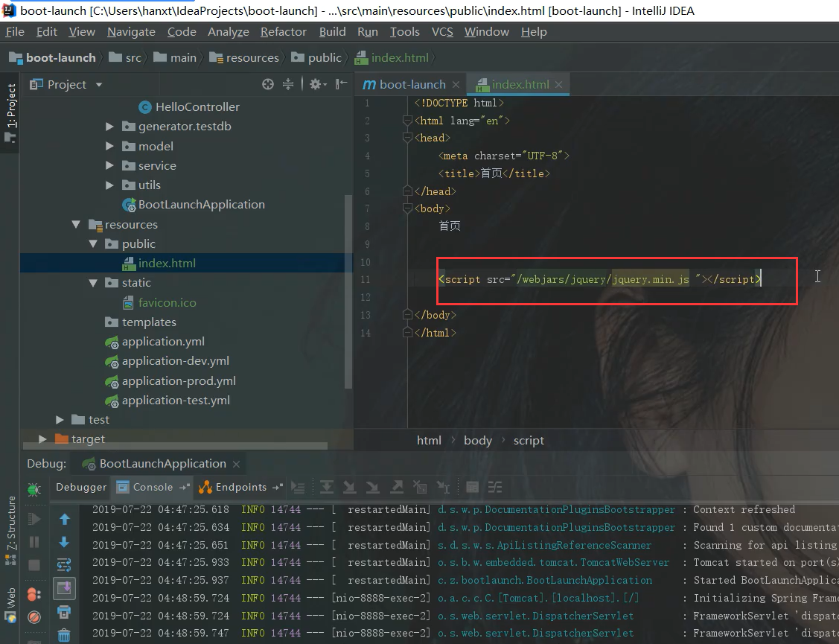Screen dimensions: 839x644
Task: Fold the html tag on line 2
Action: [x=407, y=121]
